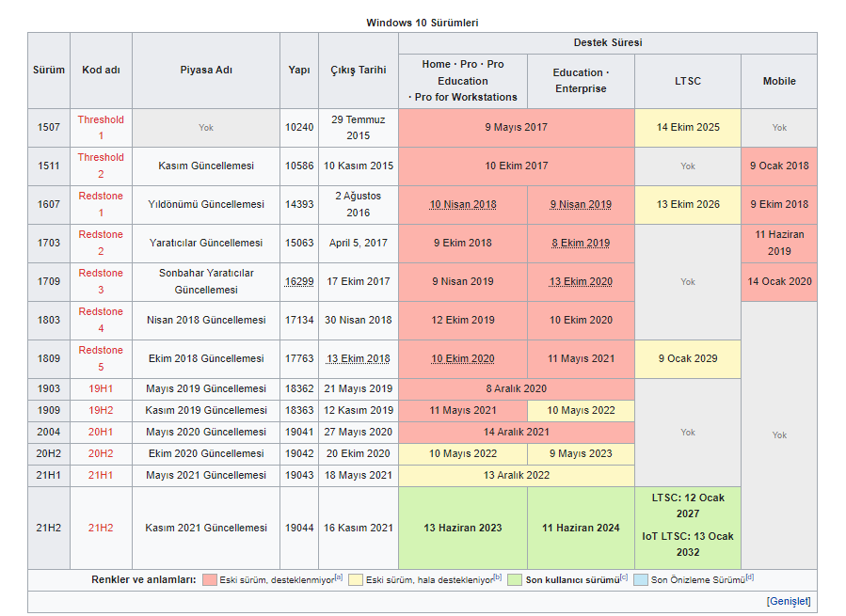Click the blue 'Son Önizleme Sürümü' swatch
Screen dimensions: 846x616
coord(640,580)
